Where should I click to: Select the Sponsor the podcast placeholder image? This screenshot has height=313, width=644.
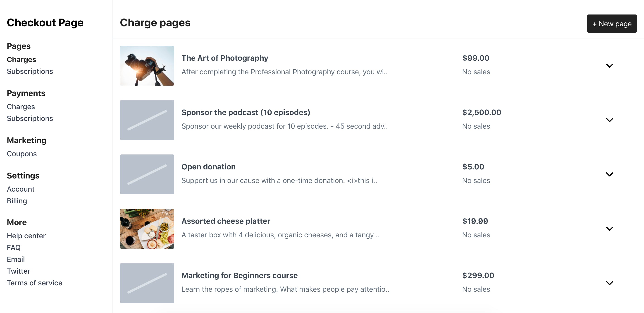click(147, 120)
